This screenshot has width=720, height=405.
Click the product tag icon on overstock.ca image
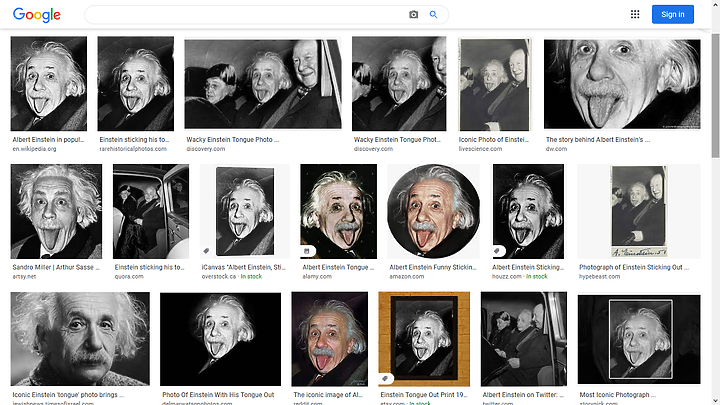click(x=207, y=251)
